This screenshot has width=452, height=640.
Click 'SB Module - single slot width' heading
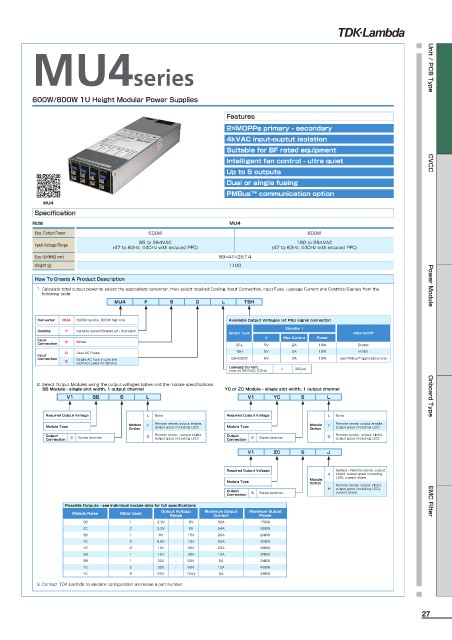93,389
